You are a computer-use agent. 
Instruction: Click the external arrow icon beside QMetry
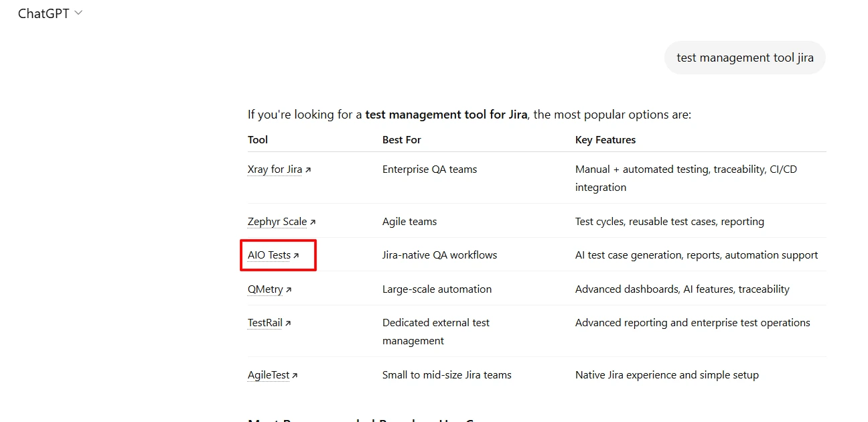coord(288,290)
